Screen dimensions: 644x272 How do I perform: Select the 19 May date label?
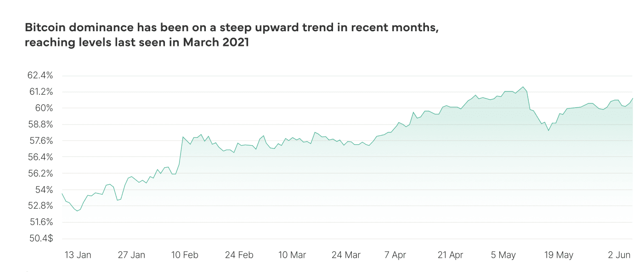[559, 255]
